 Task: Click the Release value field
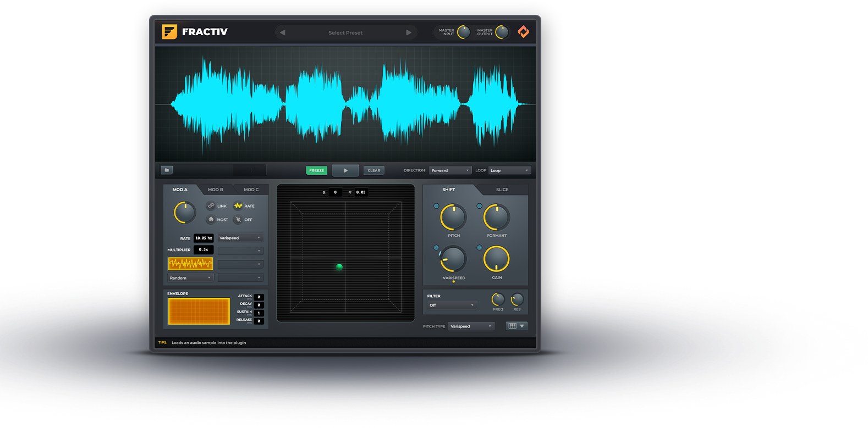point(259,321)
